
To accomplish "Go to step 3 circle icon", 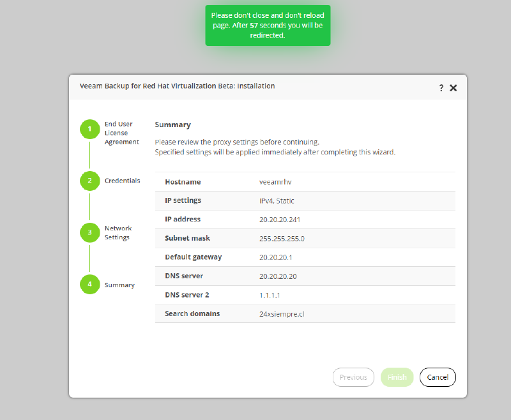I will click(x=89, y=232).
